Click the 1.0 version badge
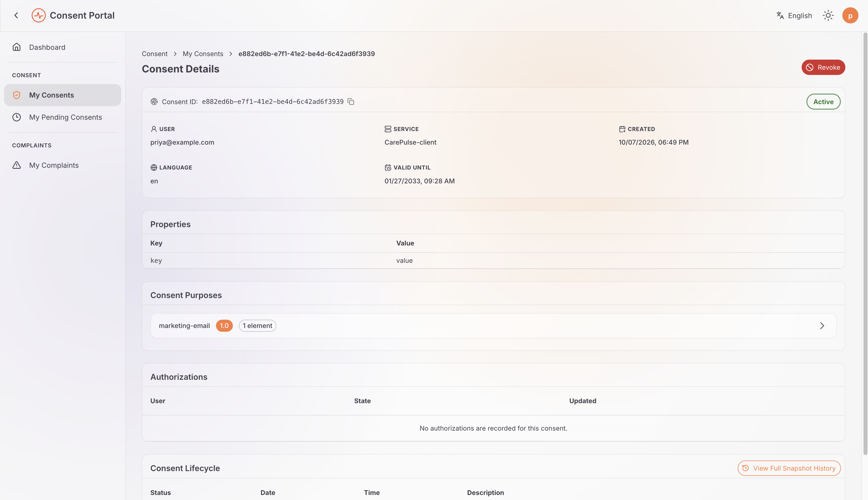Image resolution: width=868 pixels, height=500 pixels. tap(224, 325)
